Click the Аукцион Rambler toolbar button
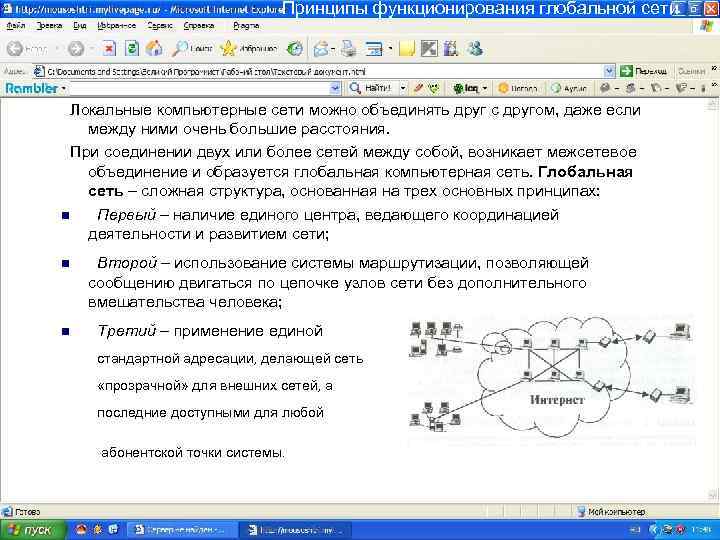Screen dimensions: 720x540 pyautogui.click(x=569, y=88)
